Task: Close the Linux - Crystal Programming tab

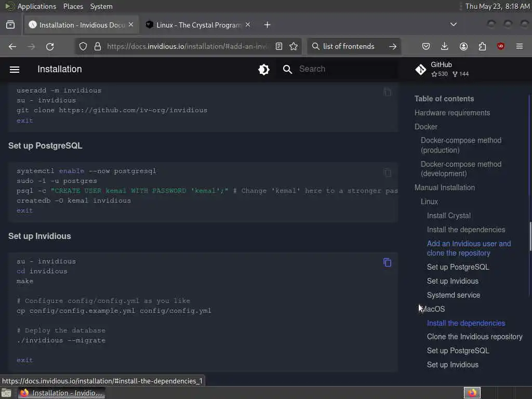Action: [248, 25]
